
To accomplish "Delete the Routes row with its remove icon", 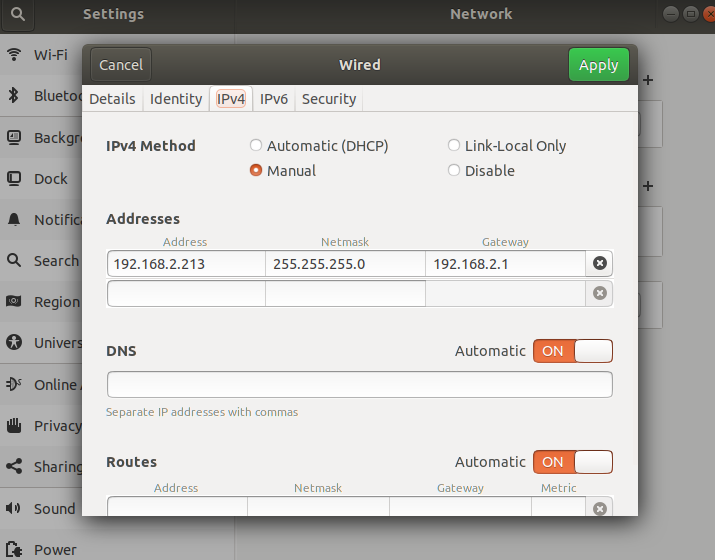I will pyautogui.click(x=600, y=508).
